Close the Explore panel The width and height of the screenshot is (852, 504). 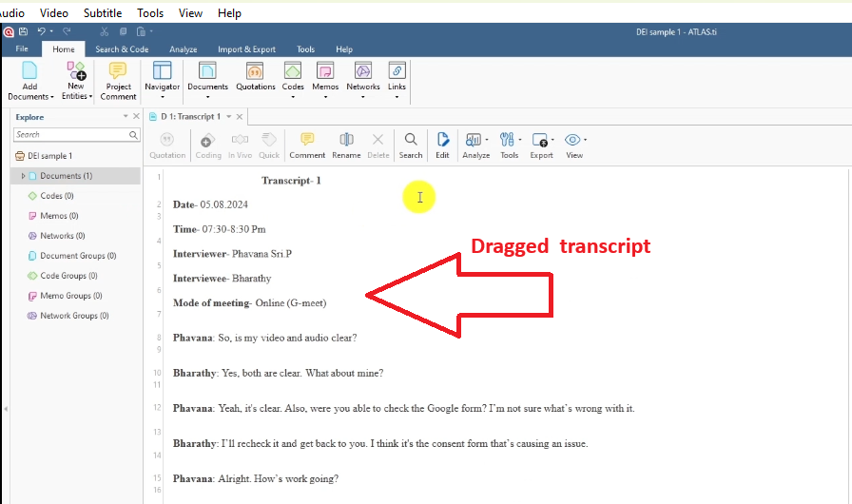click(x=136, y=116)
